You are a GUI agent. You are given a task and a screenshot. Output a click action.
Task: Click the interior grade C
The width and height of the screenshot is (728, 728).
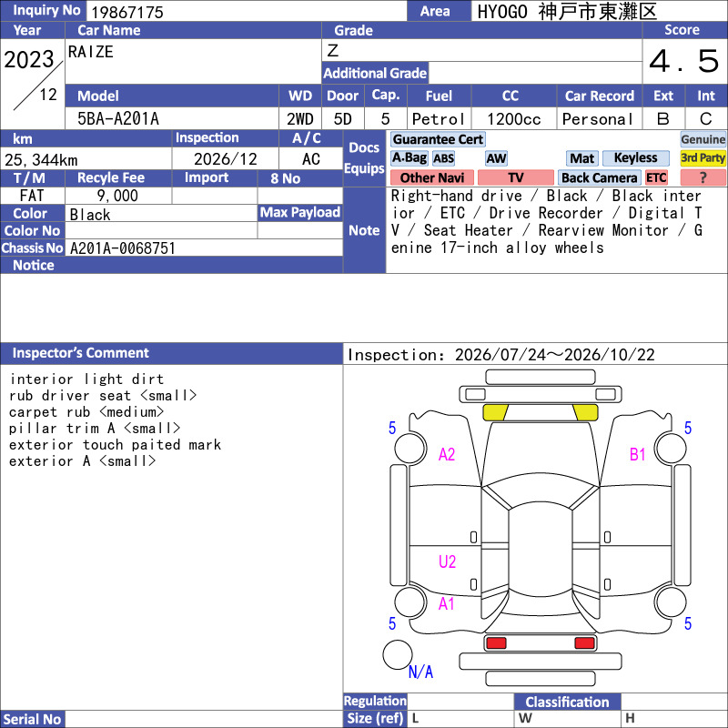coord(706,119)
